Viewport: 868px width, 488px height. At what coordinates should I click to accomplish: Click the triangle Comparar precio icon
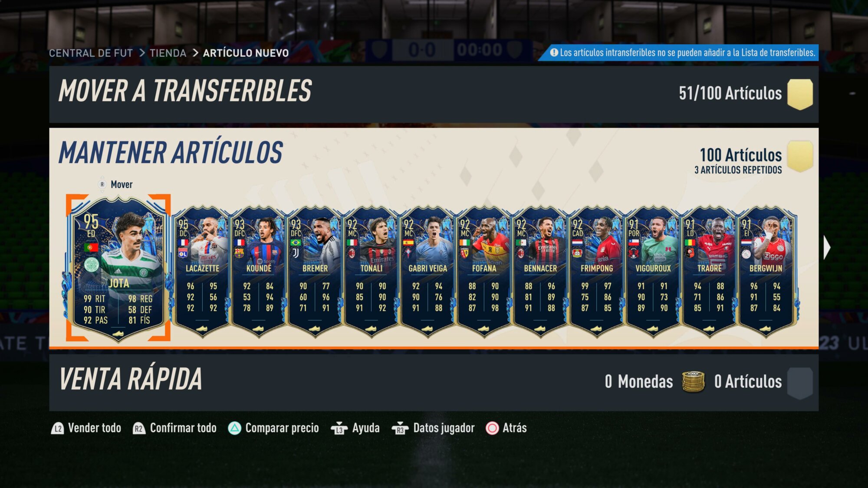pyautogui.click(x=234, y=429)
